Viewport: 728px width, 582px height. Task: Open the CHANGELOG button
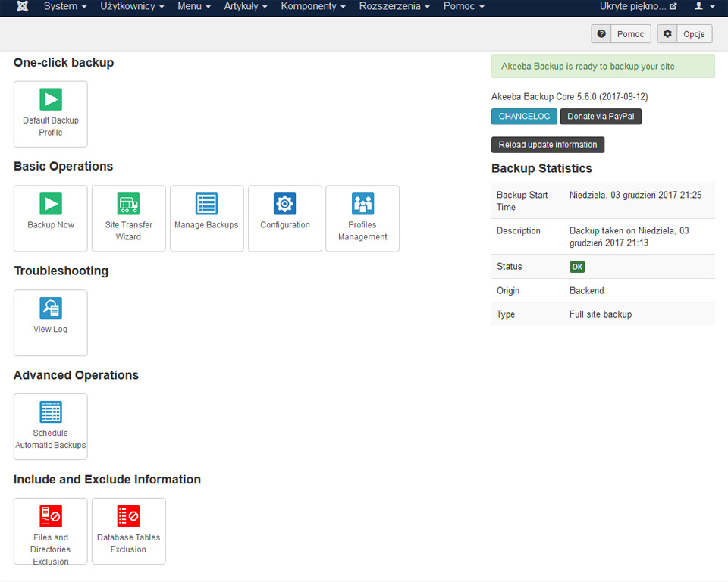pos(524,117)
